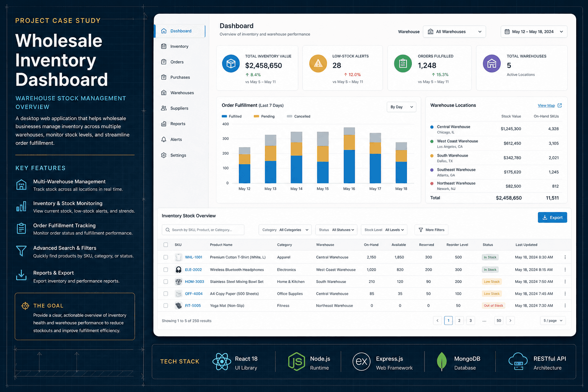Click the React 18 logo in tech stack

[222, 361]
